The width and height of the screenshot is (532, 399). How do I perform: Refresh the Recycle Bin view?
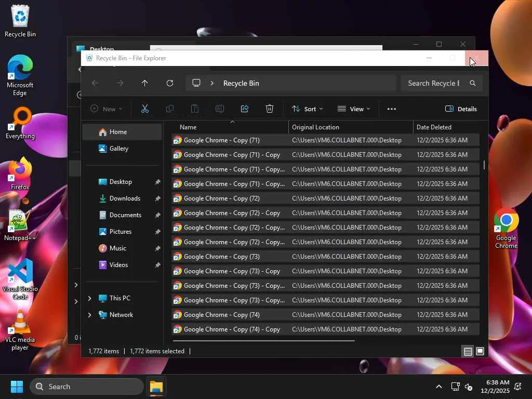coord(170,83)
